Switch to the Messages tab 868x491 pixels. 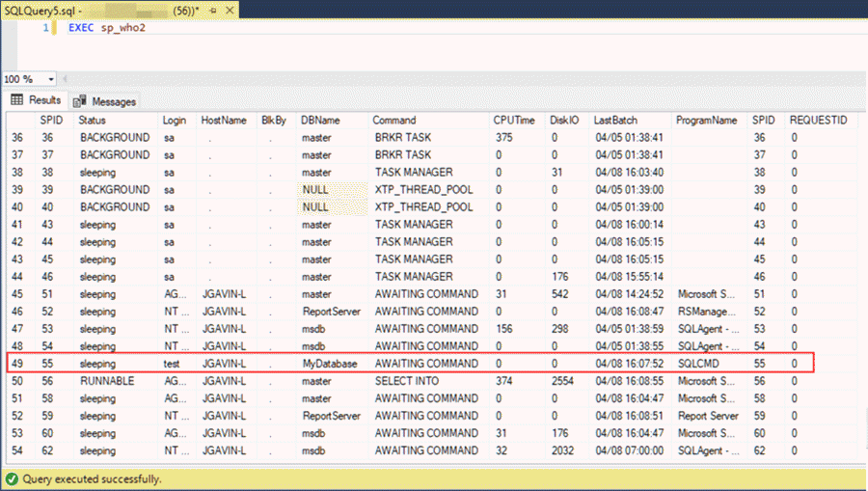pyautogui.click(x=104, y=101)
